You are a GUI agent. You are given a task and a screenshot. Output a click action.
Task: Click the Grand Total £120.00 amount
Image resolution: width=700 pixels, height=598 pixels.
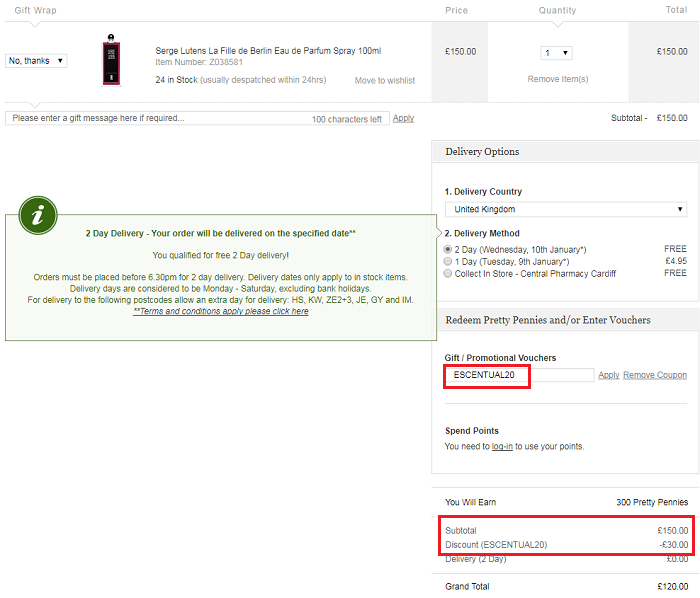click(x=672, y=586)
